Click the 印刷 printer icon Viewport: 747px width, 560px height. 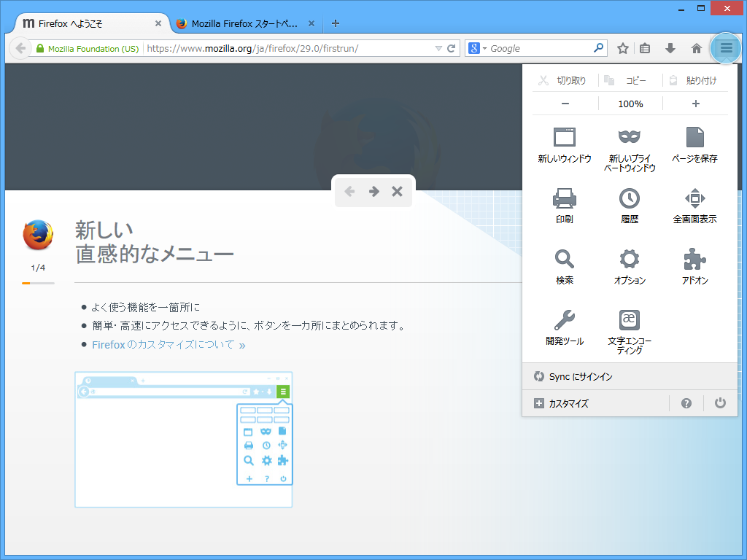(565, 206)
